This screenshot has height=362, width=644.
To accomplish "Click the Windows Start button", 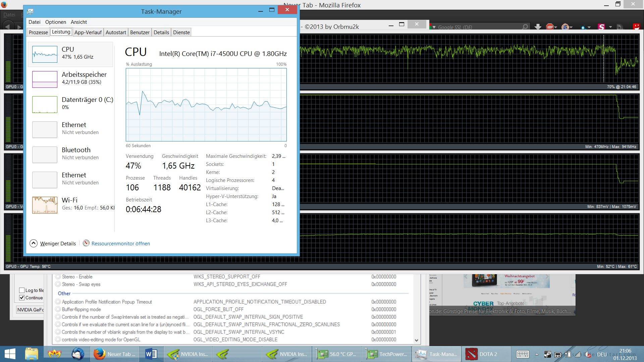I will pos(10,354).
